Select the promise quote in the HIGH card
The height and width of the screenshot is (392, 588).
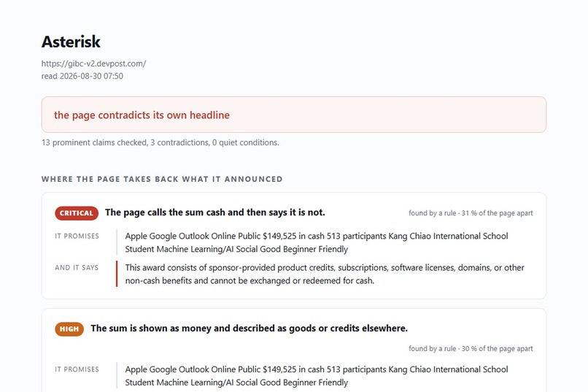point(317,375)
